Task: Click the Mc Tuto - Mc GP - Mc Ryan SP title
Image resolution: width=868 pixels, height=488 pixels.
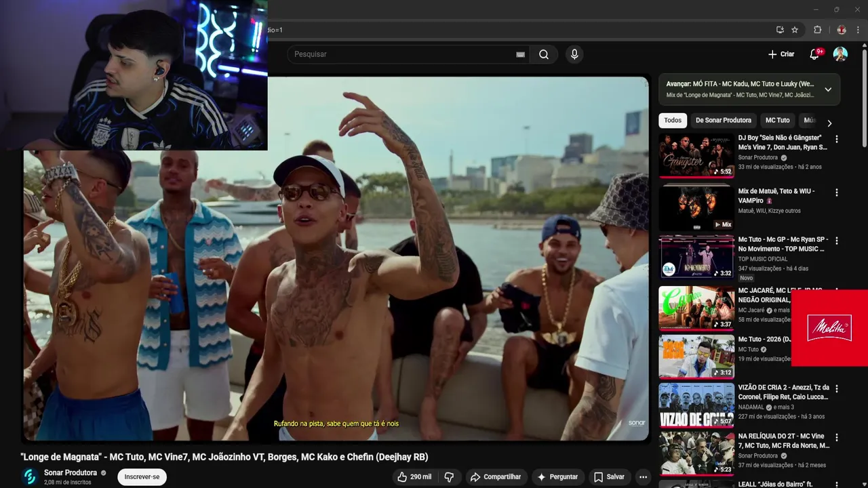Action: coord(783,245)
